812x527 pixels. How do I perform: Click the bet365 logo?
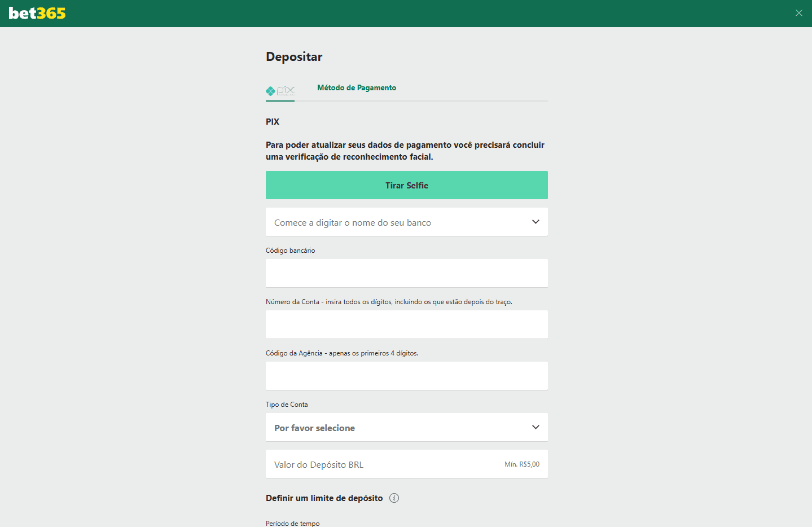tap(37, 13)
